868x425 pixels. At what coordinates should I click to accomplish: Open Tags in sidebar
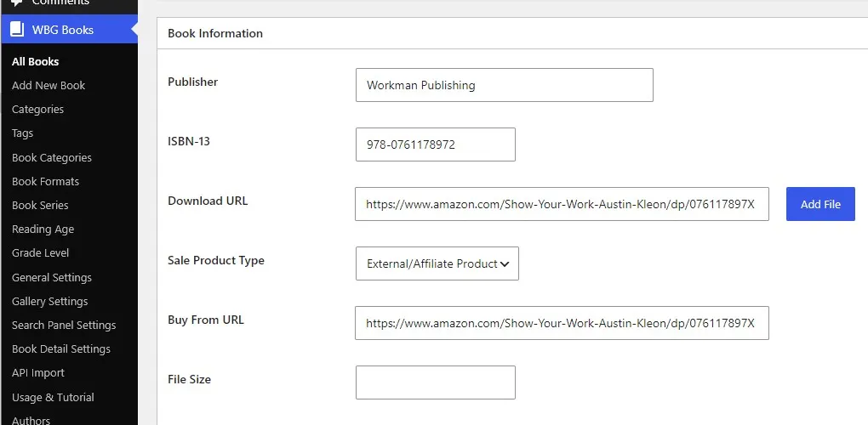(x=23, y=133)
